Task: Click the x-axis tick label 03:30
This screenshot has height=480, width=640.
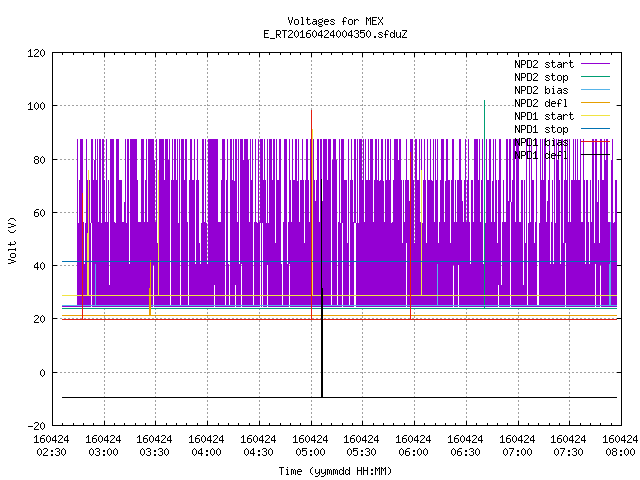Action: click(x=155, y=452)
